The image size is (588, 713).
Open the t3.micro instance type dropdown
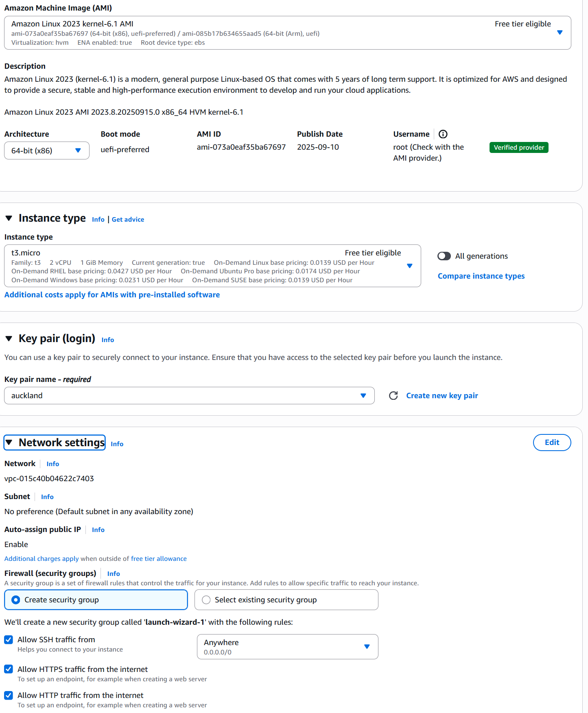tap(212, 266)
